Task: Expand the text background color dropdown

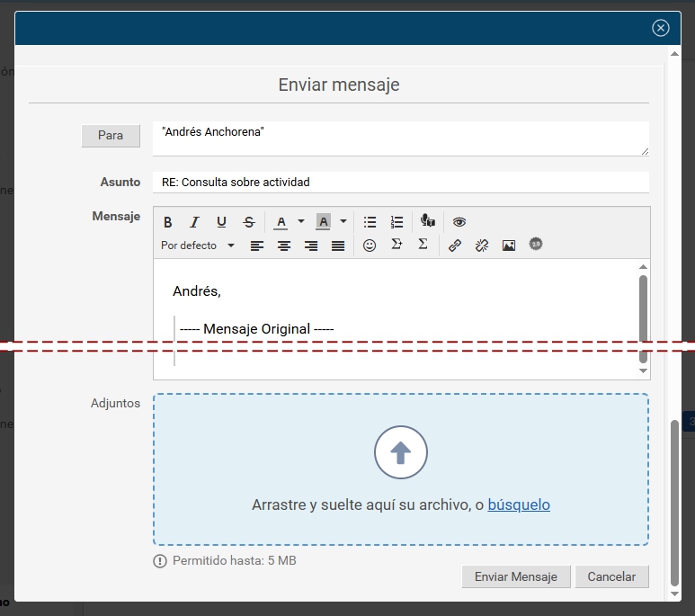Action: click(343, 222)
